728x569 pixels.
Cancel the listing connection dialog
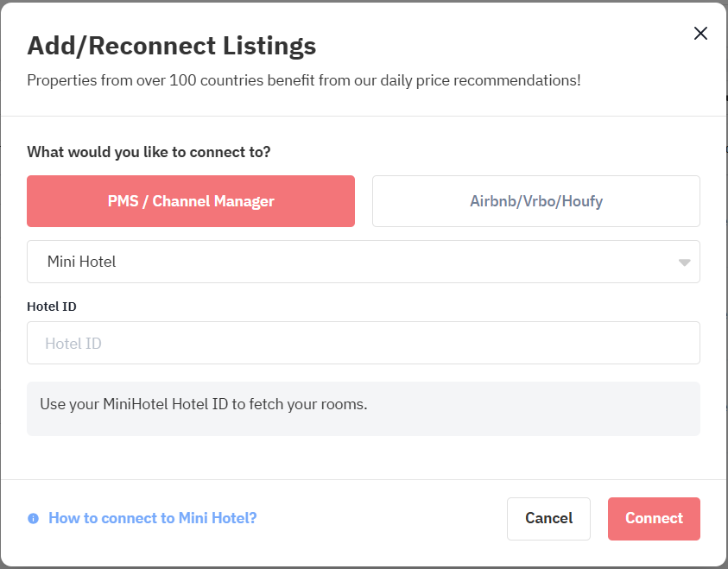[x=548, y=518]
